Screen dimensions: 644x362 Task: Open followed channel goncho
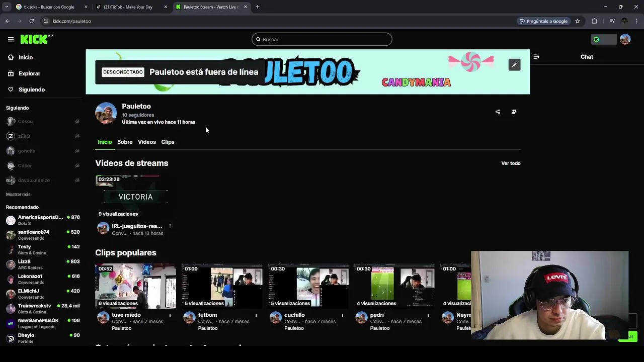point(43,151)
